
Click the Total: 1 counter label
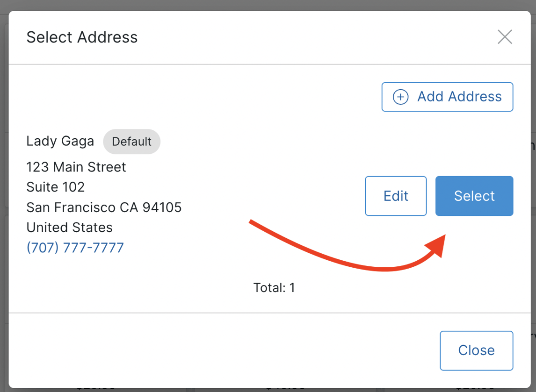274,287
